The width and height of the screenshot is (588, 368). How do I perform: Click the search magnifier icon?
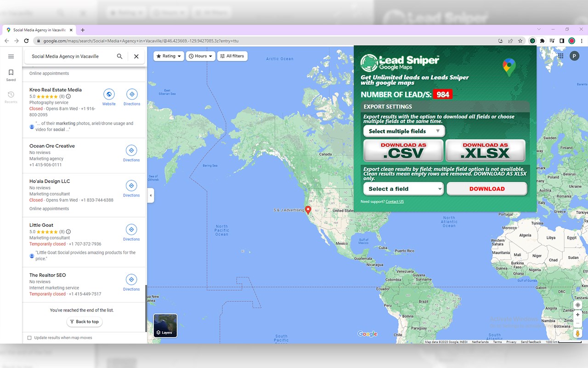pos(119,57)
